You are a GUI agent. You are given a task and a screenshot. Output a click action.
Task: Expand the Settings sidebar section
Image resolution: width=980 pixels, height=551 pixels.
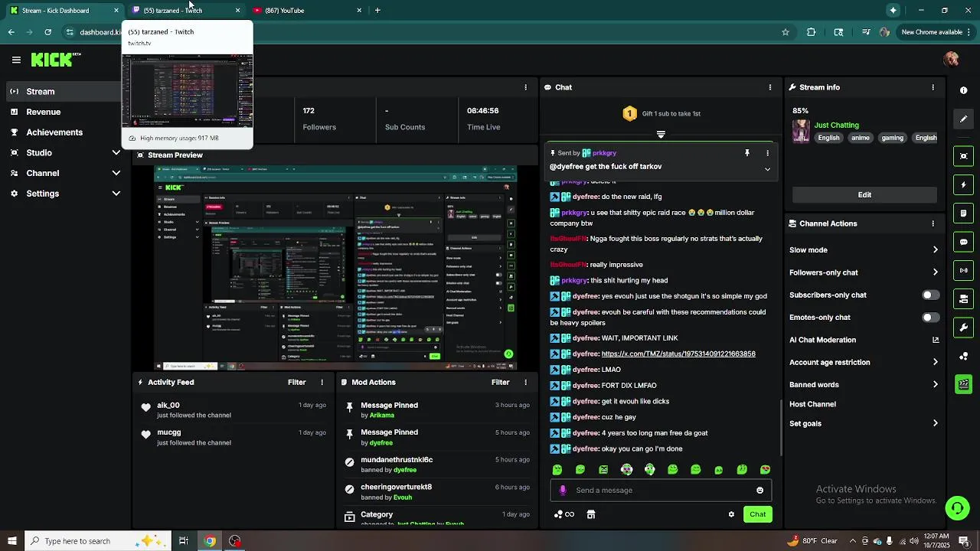coord(116,194)
